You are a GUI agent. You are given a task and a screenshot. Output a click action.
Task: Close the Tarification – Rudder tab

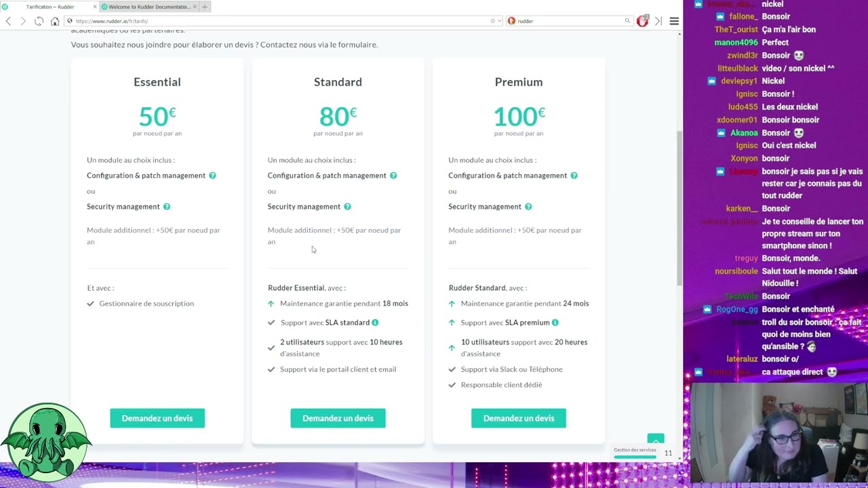tap(95, 7)
